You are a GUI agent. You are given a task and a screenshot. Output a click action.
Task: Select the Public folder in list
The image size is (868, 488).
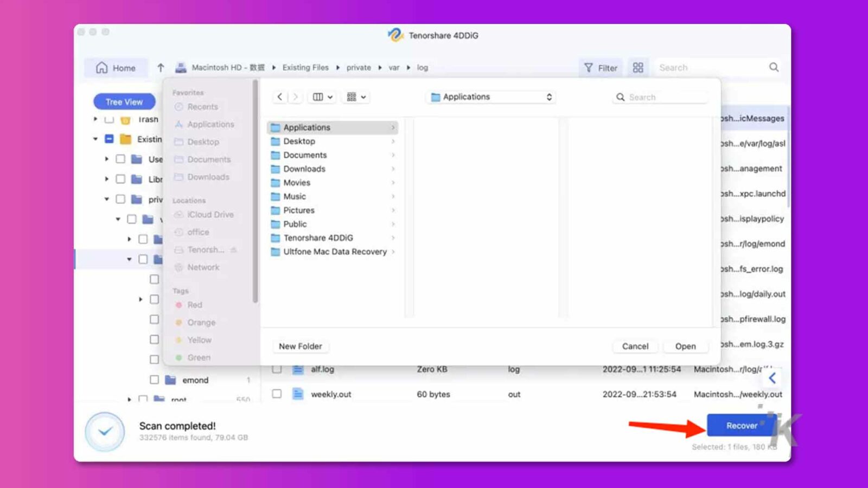coord(332,224)
